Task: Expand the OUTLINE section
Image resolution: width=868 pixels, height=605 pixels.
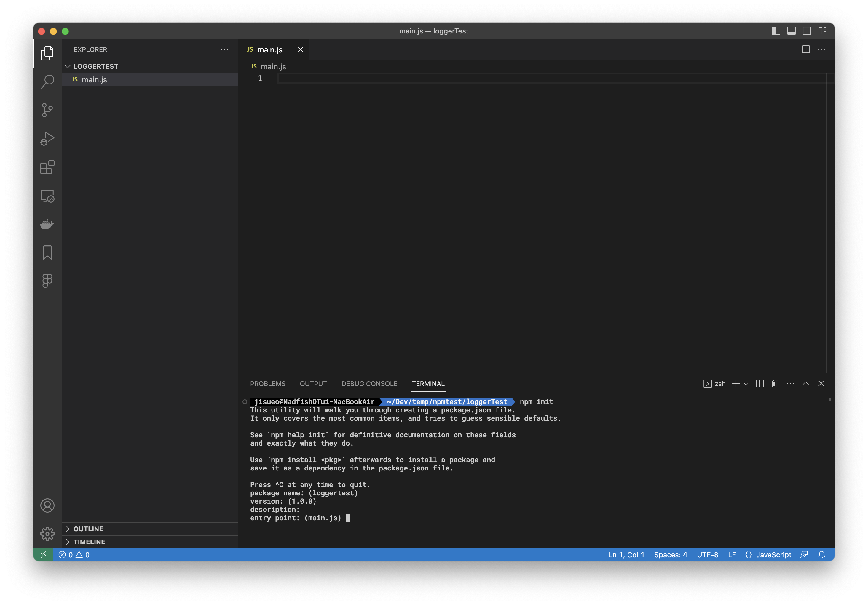Action: click(x=88, y=529)
